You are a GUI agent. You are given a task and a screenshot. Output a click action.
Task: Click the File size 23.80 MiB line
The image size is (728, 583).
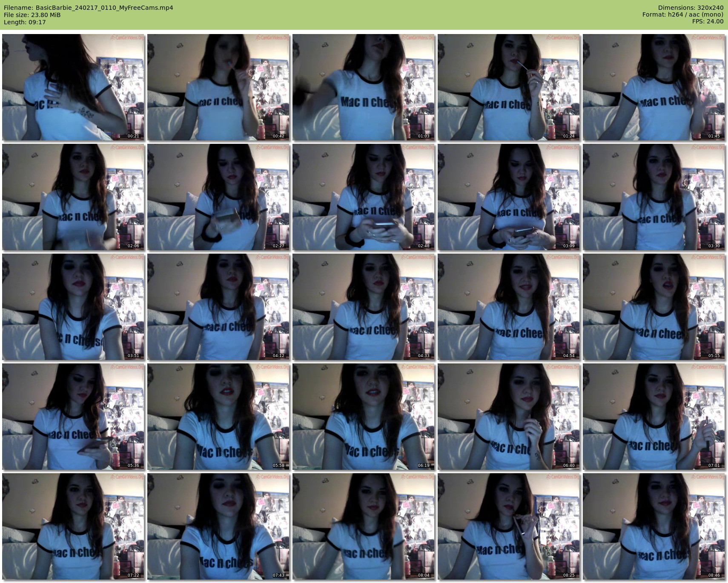pyautogui.click(x=32, y=15)
